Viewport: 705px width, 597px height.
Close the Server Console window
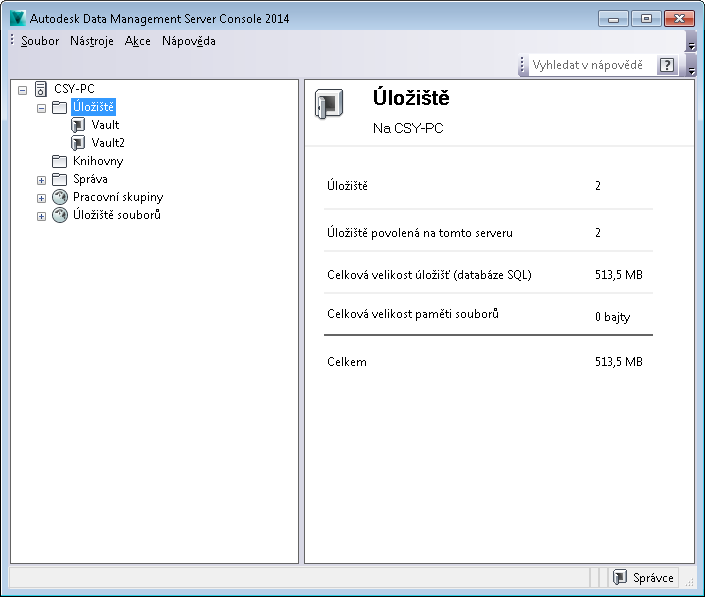[x=679, y=19]
